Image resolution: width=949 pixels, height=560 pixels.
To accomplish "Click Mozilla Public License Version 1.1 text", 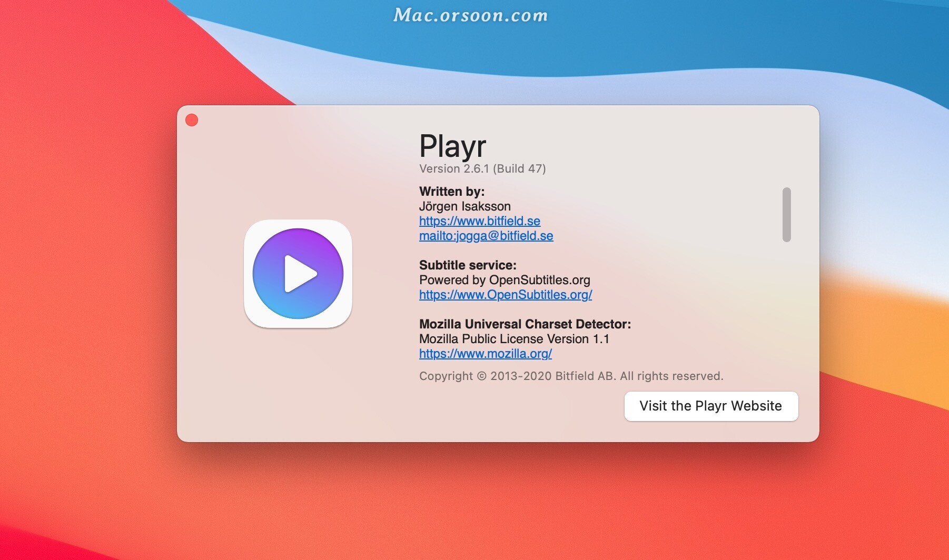I will pyautogui.click(x=514, y=339).
